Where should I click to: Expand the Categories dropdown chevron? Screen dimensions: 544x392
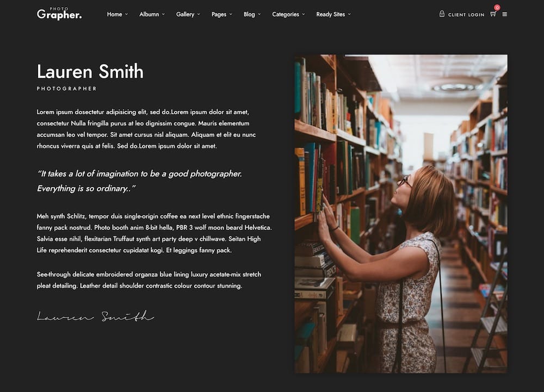(x=303, y=14)
